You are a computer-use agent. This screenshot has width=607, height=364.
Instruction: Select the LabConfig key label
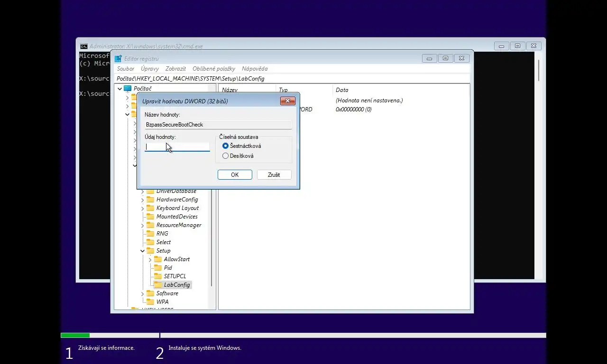[x=177, y=285]
